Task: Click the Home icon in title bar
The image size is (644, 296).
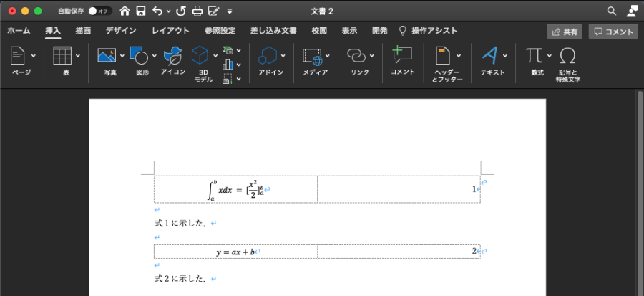Action: [x=125, y=11]
